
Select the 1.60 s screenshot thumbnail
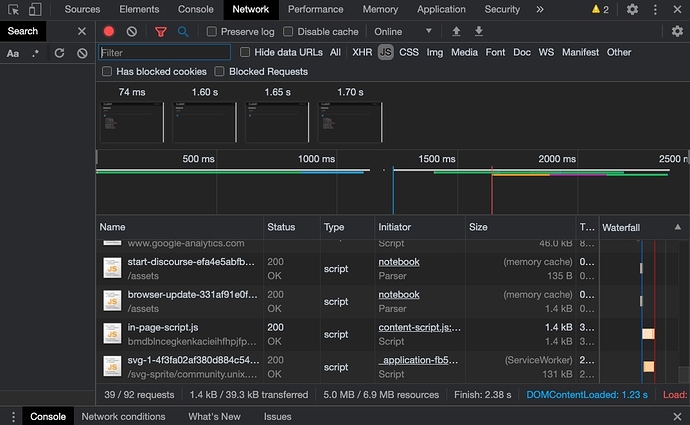(205, 122)
